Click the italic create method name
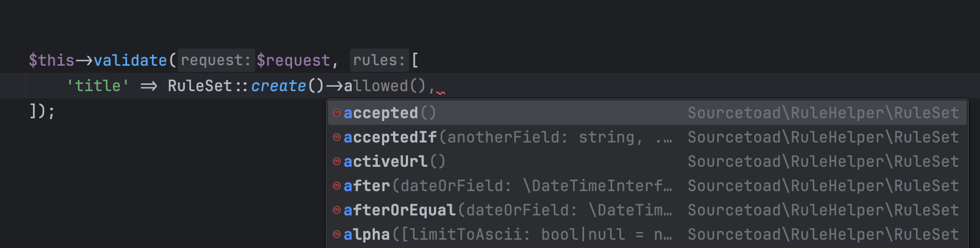Image resolution: width=980 pixels, height=248 pixels. (x=278, y=86)
